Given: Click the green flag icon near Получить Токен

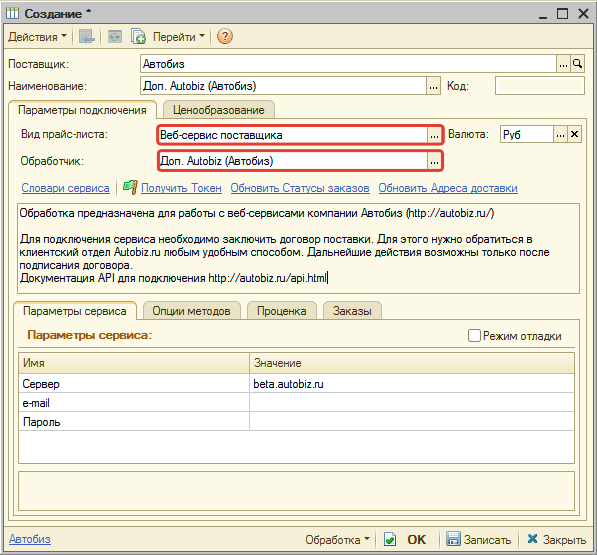Looking at the screenshot, I should click(x=130, y=187).
